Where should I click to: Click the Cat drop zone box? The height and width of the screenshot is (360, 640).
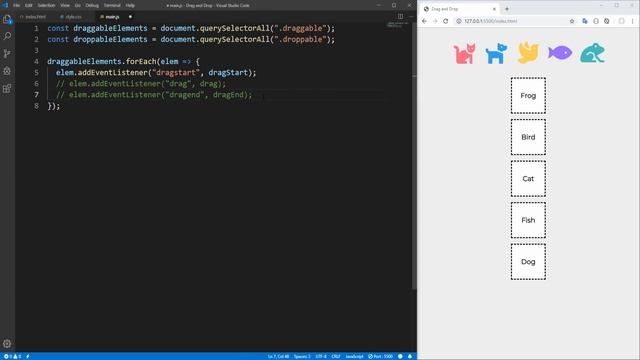tap(528, 179)
